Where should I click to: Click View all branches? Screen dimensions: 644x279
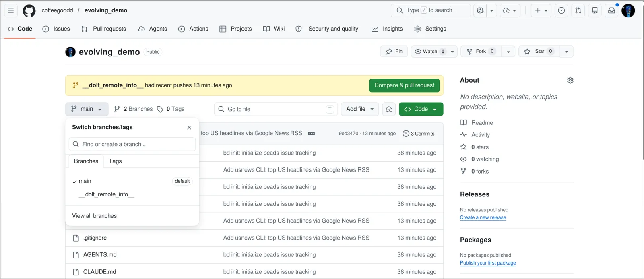[x=95, y=216]
